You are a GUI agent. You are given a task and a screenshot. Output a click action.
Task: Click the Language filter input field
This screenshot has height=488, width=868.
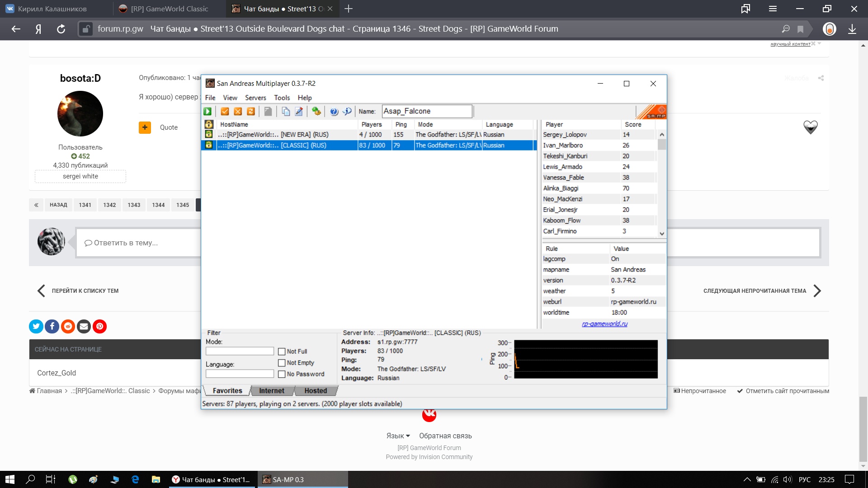[240, 374]
